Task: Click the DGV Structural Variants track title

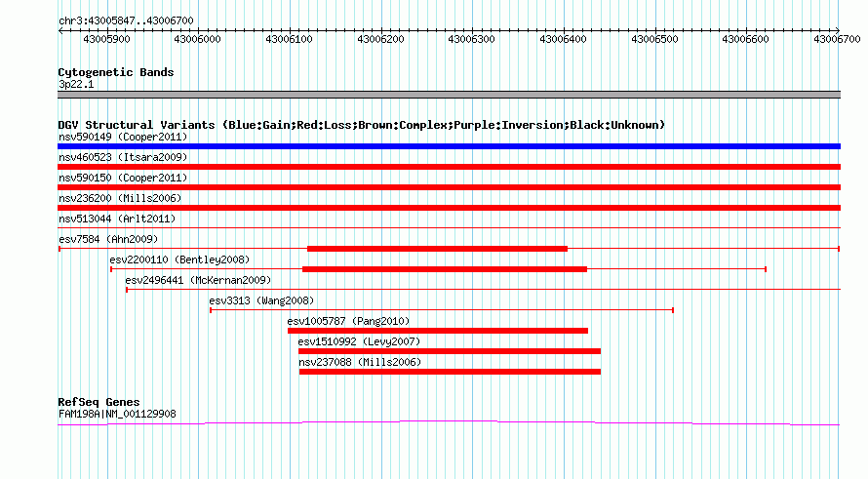Action: pos(362,125)
